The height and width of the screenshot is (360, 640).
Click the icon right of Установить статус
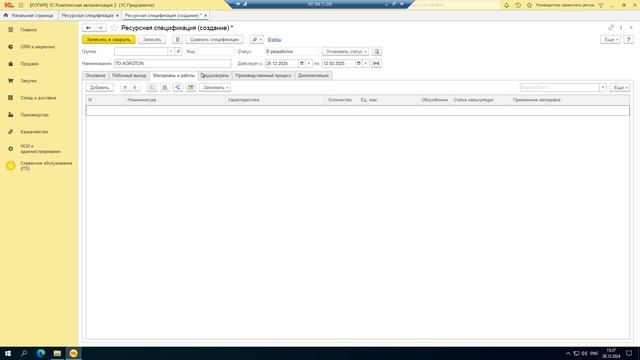point(377,52)
